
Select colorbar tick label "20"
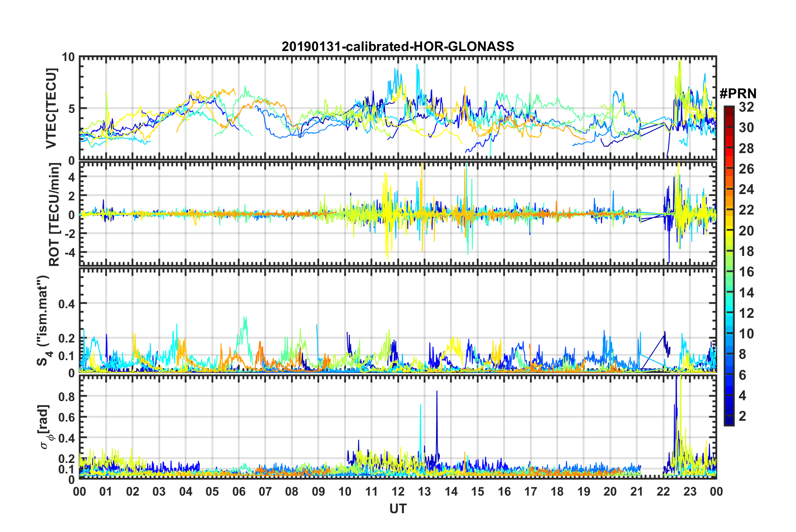[746, 230]
